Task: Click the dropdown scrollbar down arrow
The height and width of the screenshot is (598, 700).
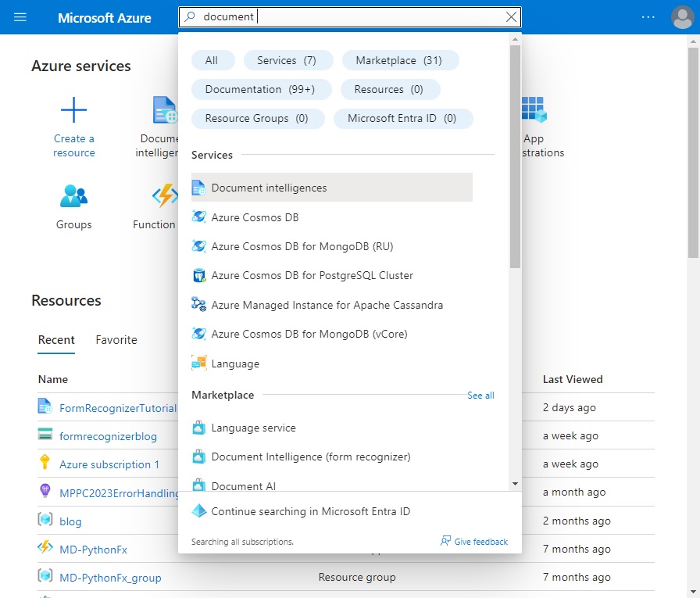Action: click(x=515, y=484)
